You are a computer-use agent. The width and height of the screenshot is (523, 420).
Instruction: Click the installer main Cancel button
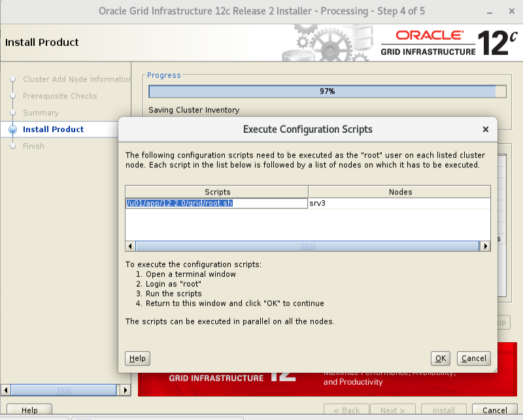click(x=495, y=410)
